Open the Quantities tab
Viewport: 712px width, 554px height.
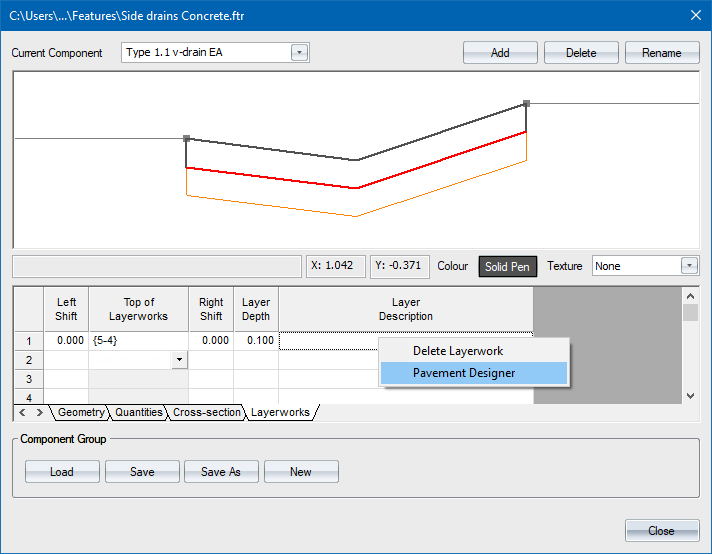(138, 412)
